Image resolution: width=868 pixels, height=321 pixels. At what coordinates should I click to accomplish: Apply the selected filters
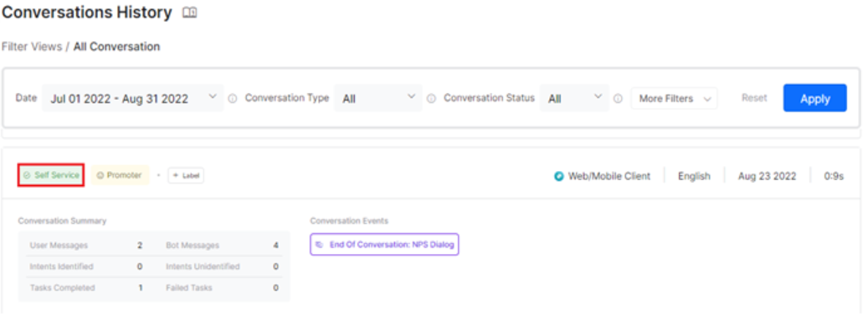[815, 98]
